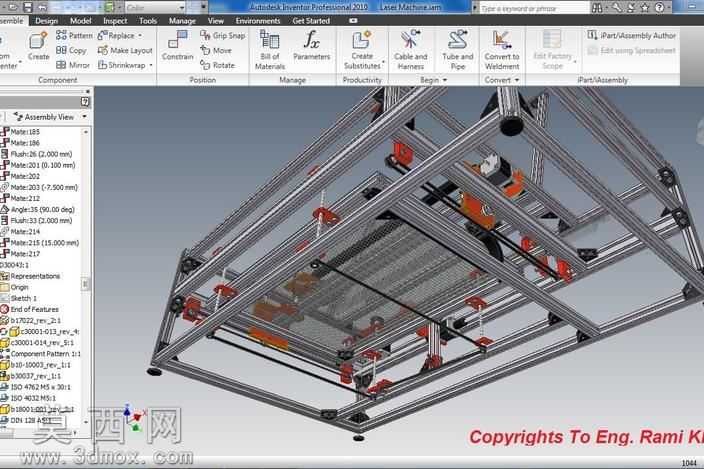Select the Rotate component tool
The height and width of the screenshot is (469, 704).
[218, 65]
